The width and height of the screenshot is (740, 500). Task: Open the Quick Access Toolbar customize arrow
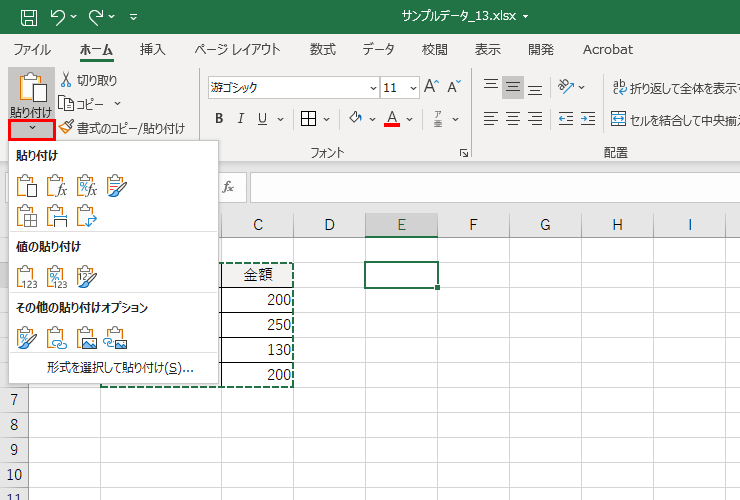(x=134, y=17)
